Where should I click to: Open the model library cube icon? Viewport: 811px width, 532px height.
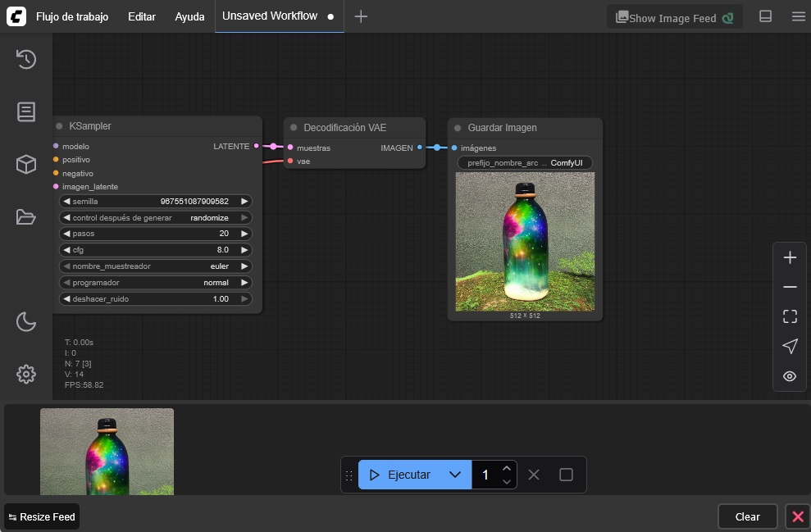[x=26, y=165]
